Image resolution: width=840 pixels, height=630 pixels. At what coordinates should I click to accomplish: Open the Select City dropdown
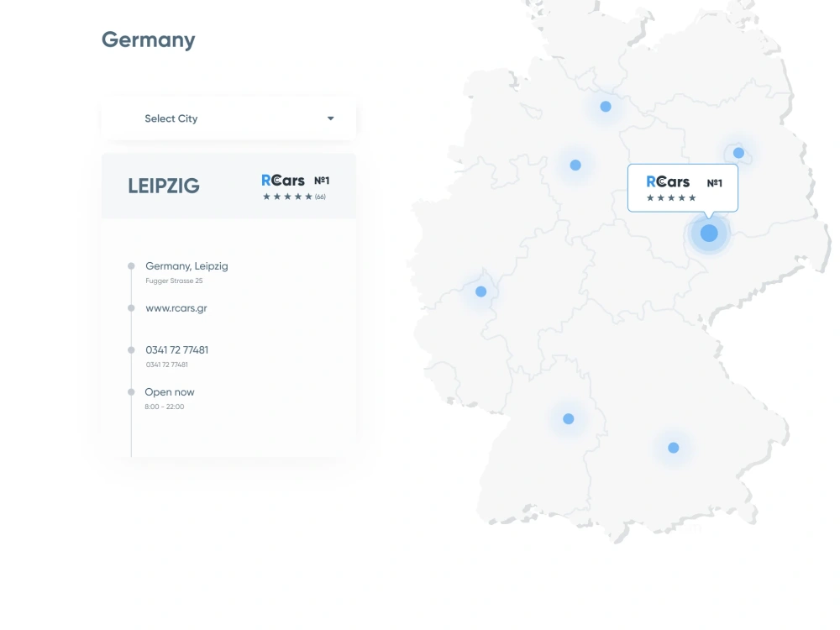(228, 118)
